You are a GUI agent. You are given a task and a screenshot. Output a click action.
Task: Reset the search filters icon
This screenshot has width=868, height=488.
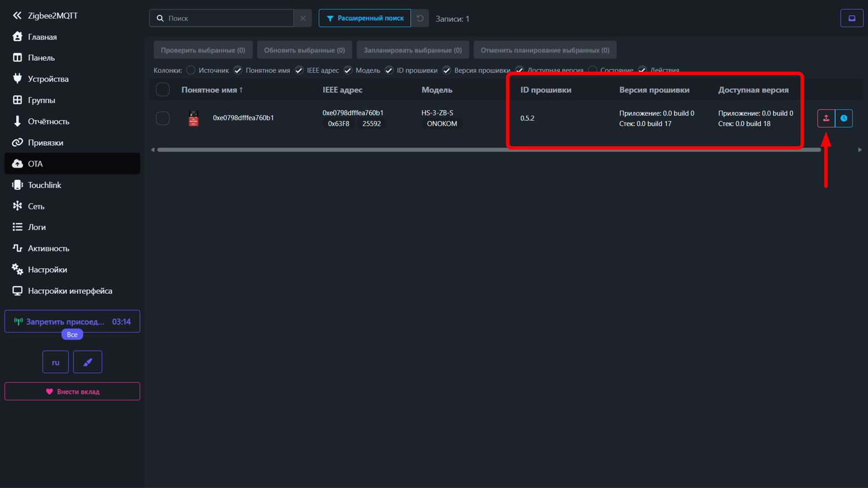420,19
